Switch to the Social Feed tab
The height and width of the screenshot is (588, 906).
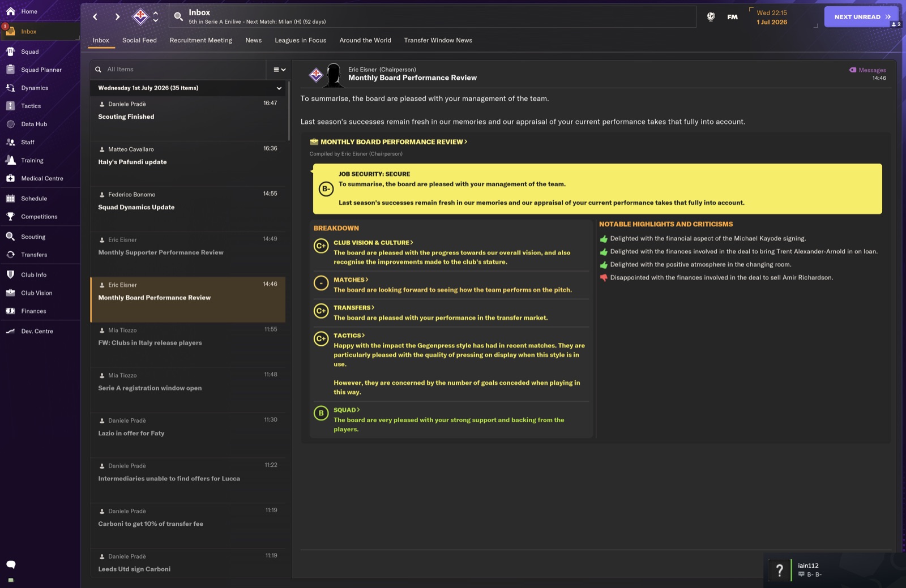click(139, 41)
